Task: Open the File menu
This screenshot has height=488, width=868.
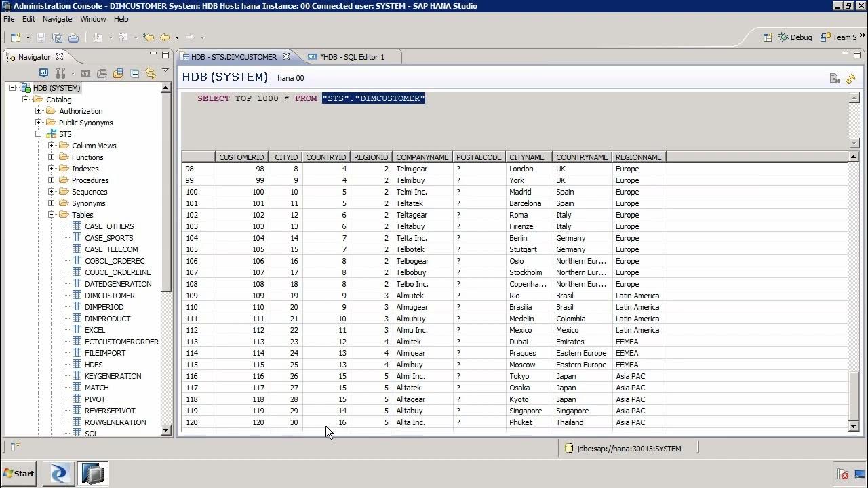Action: pyautogui.click(x=9, y=19)
